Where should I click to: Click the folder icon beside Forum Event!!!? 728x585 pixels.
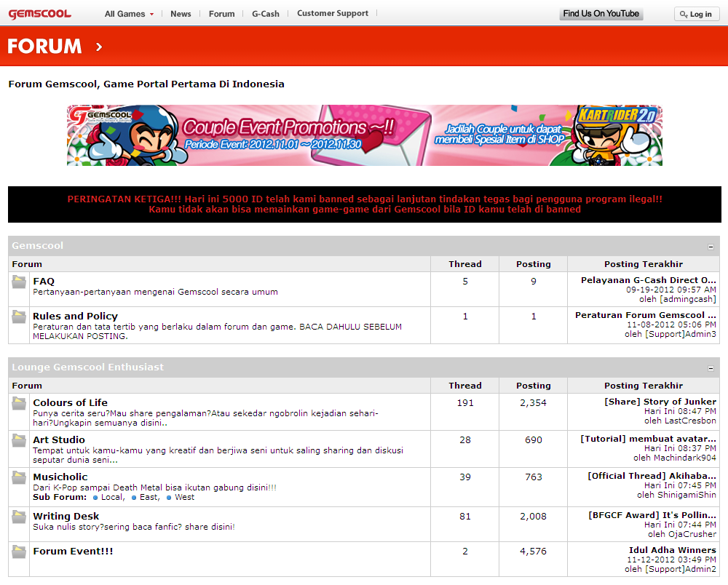click(19, 552)
